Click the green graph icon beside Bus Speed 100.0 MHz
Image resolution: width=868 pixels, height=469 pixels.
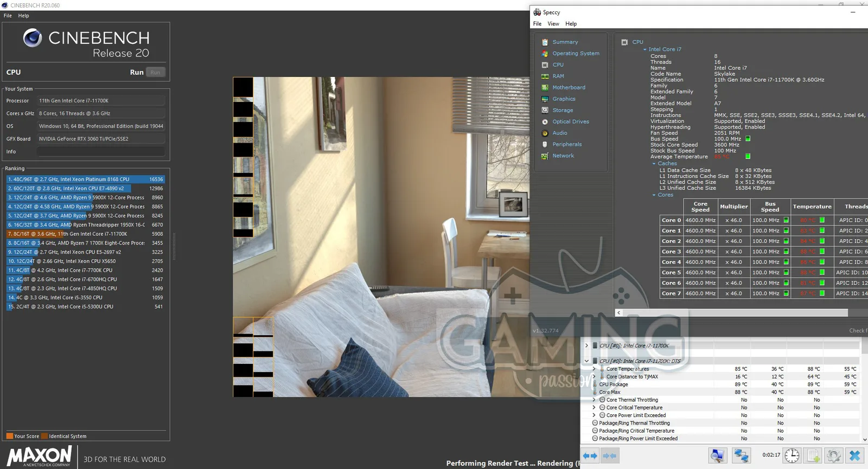pyautogui.click(x=748, y=139)
